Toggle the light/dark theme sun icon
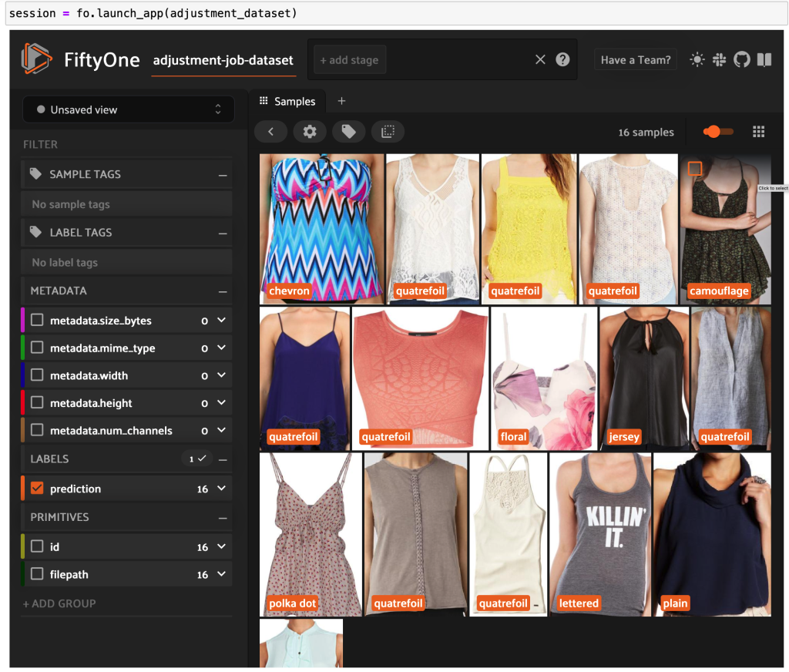Screen dimensions: 789x672 pos(697,60)
